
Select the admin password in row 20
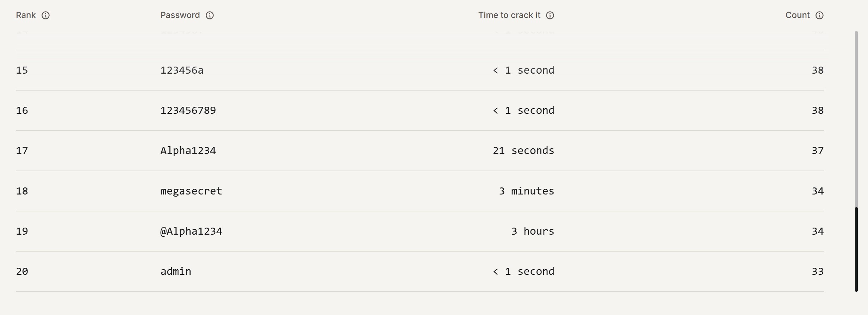pos(176,271)
